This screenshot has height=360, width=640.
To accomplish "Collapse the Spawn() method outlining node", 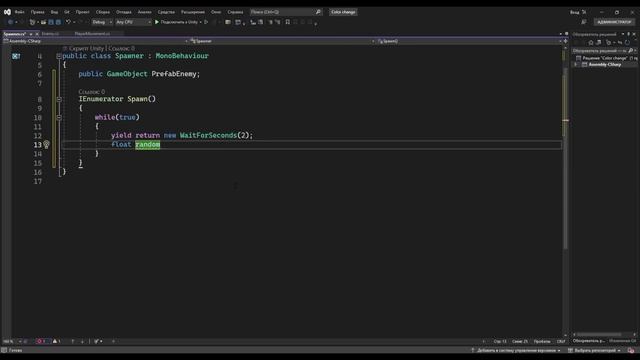I will 59,99.
